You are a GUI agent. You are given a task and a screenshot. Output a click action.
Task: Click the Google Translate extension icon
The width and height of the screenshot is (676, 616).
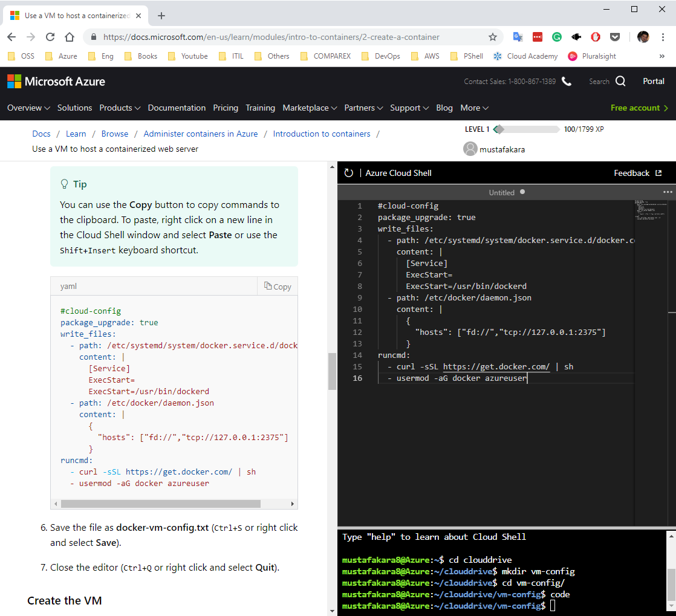(x=518, y=37)
